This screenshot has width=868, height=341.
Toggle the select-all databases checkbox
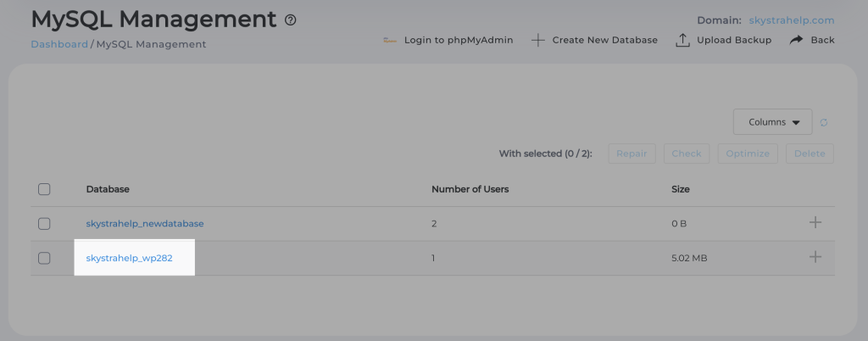tap(44, 189)
